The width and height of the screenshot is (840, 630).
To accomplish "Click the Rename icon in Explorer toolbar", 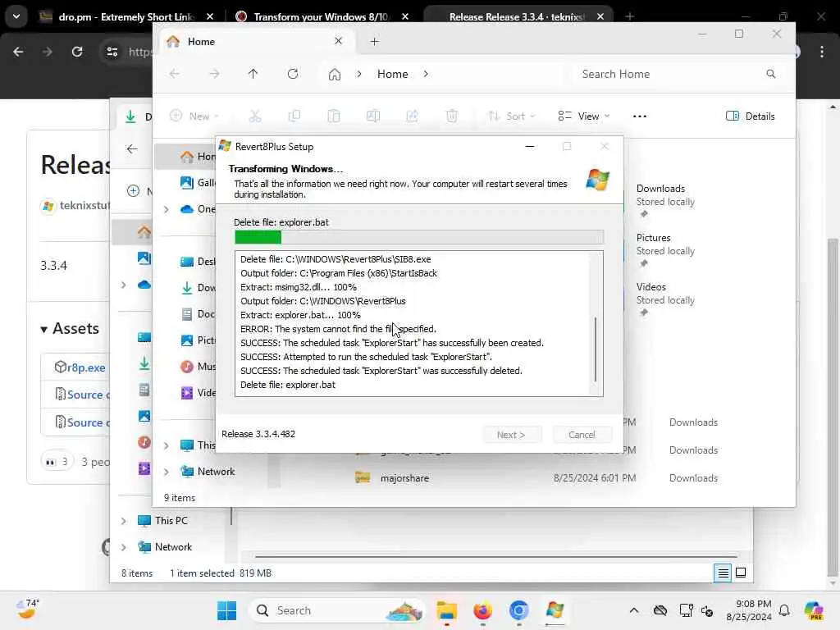I will pyautogui.click(x=373, y=116).
